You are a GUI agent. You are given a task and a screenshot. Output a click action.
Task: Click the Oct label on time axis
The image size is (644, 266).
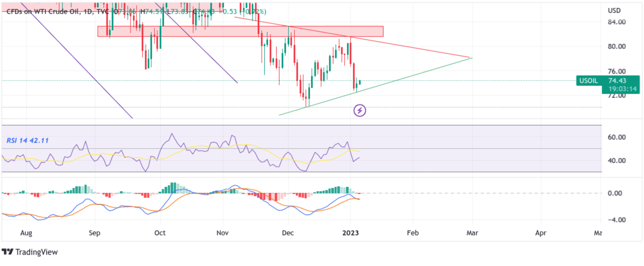click(x=160, y=233)
